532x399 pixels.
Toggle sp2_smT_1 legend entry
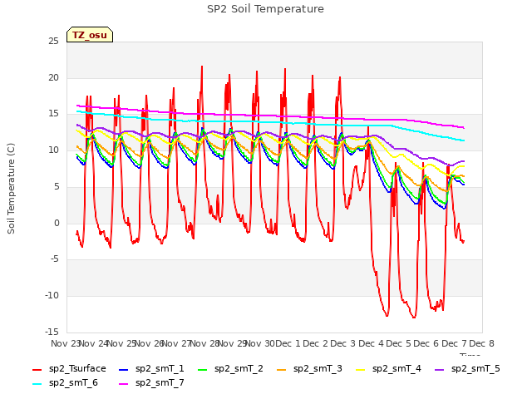(x=151, y=369)
